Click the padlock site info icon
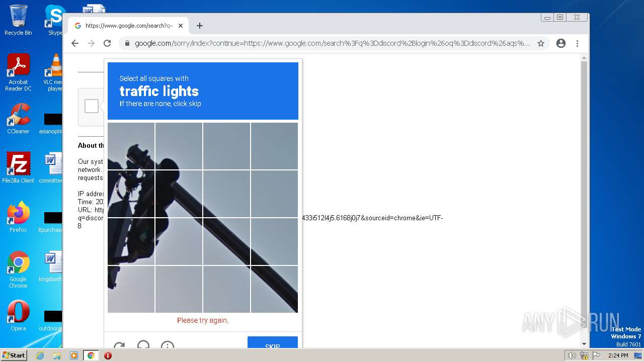This screenshot has width=644, height=362. click(x=128, y=43)
